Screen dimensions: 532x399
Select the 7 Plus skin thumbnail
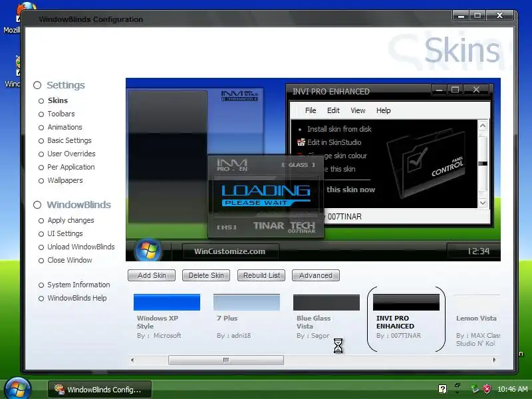click(x=247, y=303)
